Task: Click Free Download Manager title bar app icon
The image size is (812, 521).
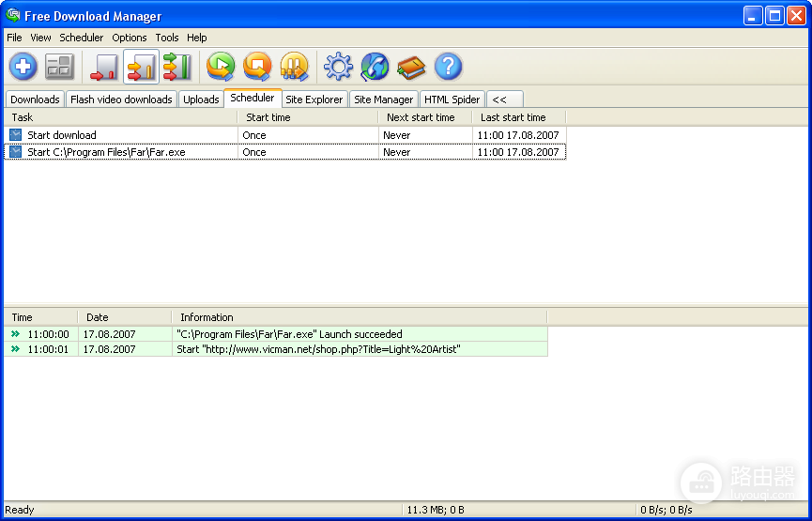Action: point(12,16)
